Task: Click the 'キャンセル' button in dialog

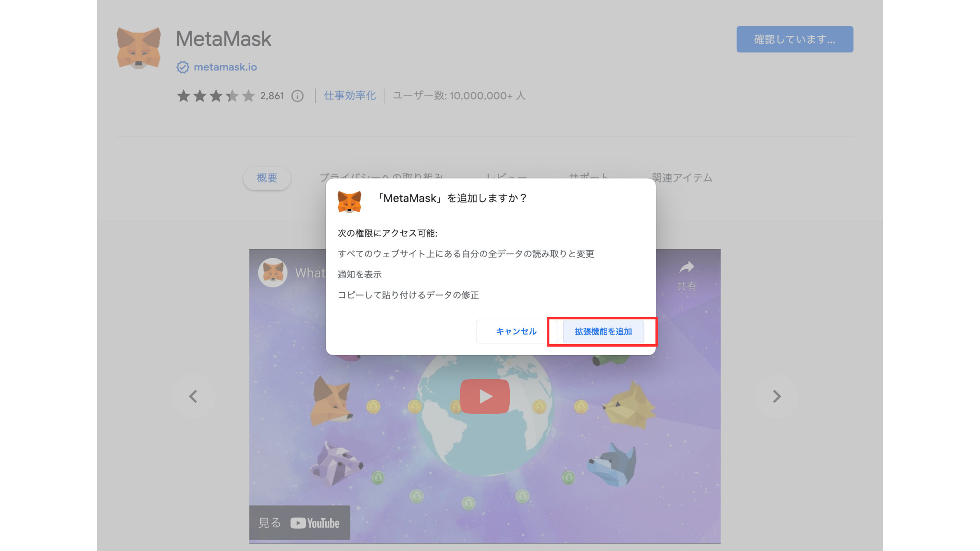Action: tap(516, 331)
